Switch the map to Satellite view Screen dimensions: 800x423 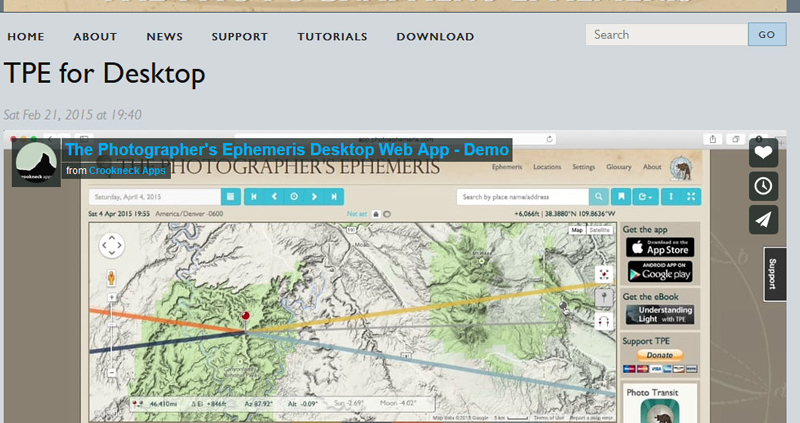(599, 230)
